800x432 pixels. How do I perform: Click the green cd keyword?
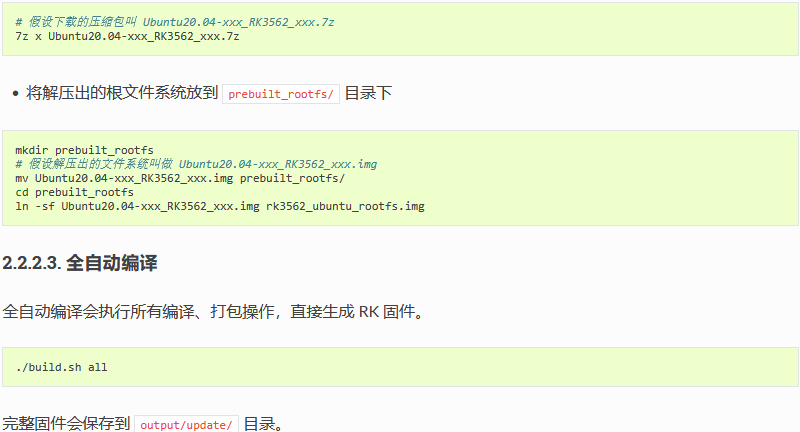pos(22,192)
